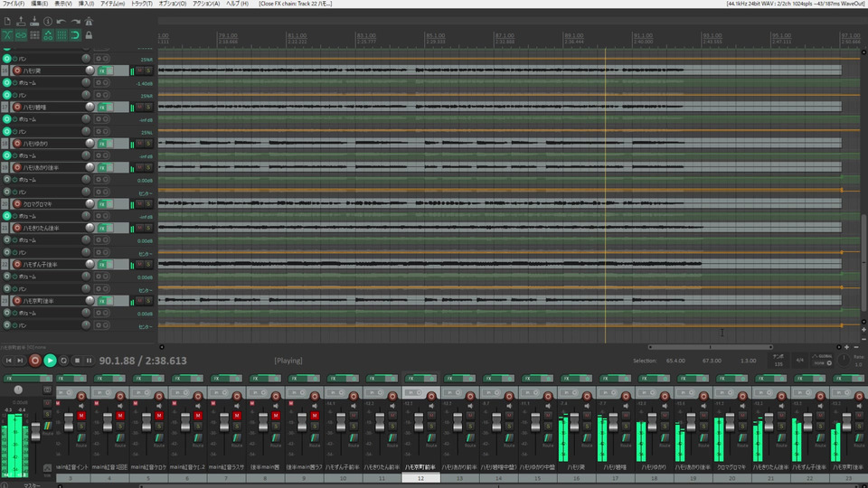Open the 4/4 time signature selector
The height and width of the screenshot is (488, 868).
(x=799, y=361)
